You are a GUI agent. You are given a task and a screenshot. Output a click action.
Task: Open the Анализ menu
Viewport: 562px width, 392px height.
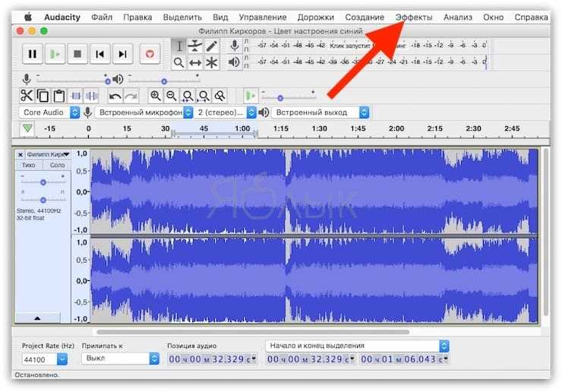tap(458, 17)
